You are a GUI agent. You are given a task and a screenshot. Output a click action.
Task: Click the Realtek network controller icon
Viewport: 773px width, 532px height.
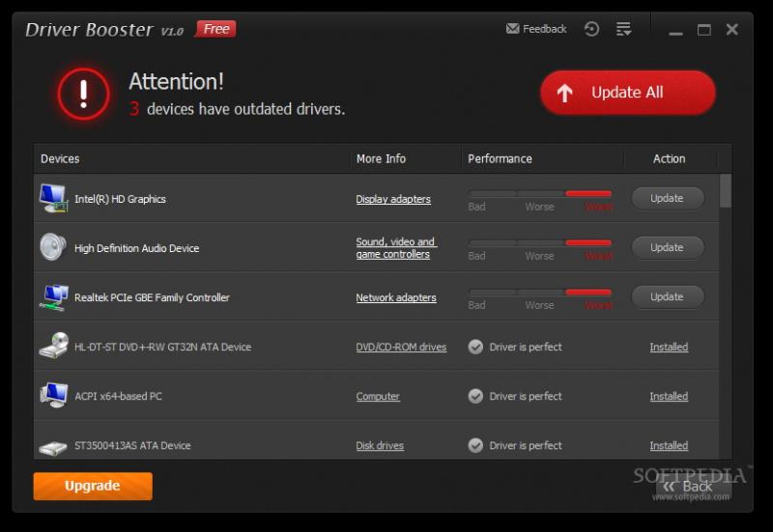(53, 297)
